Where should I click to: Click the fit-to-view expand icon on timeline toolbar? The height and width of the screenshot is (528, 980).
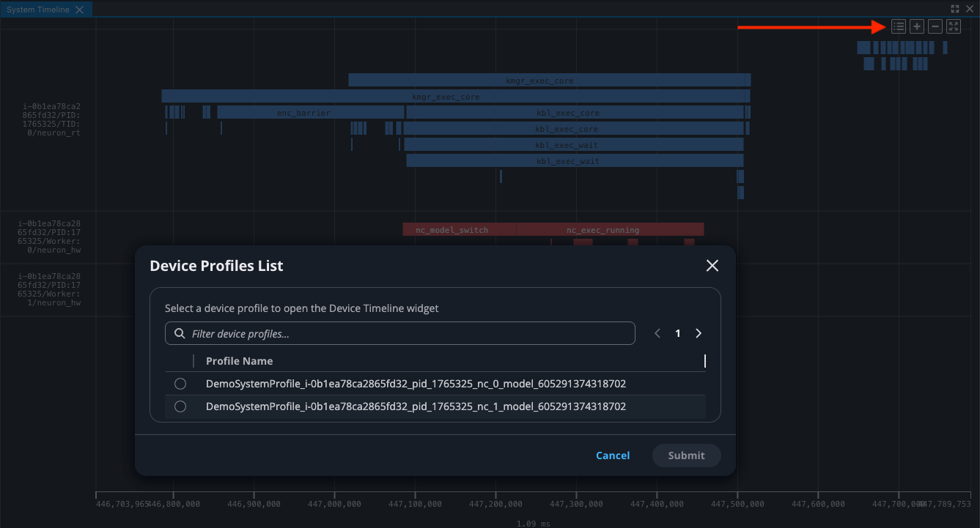coord(954,26)
